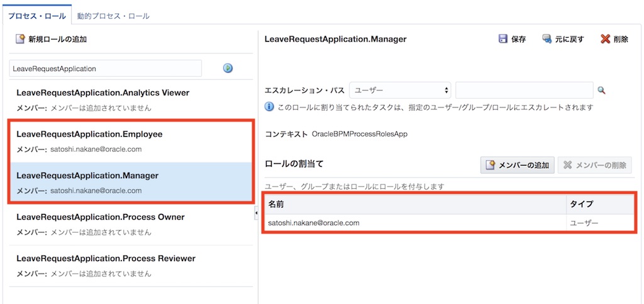This screenshot has height=304, width=644.
Task: Click the blue info icon below escalation path
Action: [269, 107]
